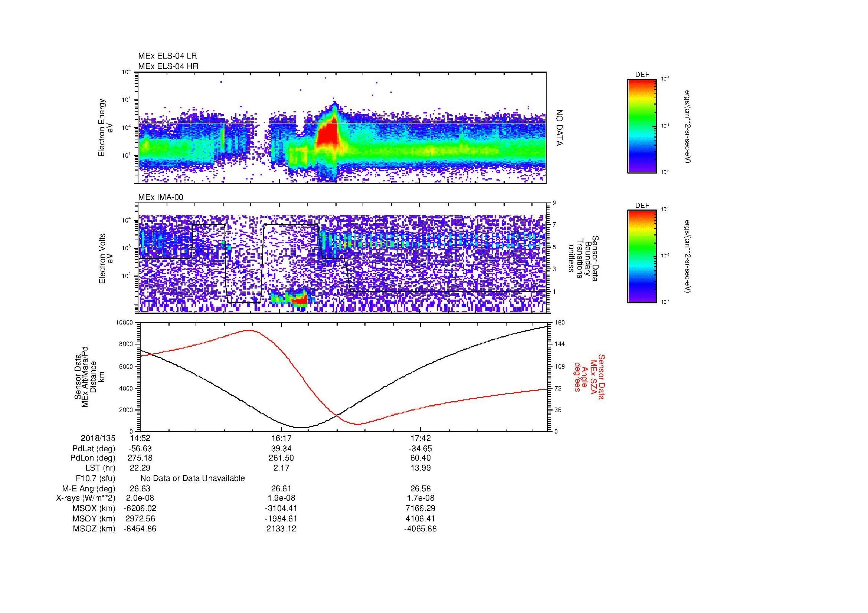Click the 'MEx ELS-04 LR' panel title
868x613 pixels.
tap(167, 56)
